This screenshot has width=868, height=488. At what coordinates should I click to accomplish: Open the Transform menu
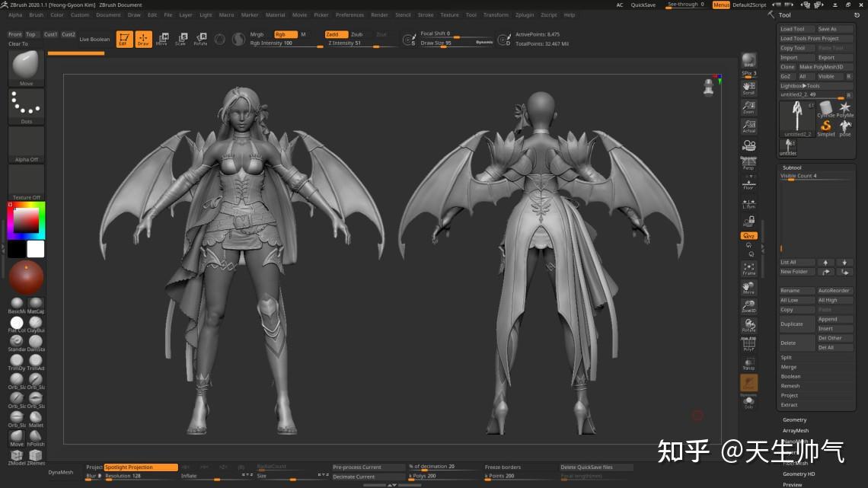(x=496, y=15)
